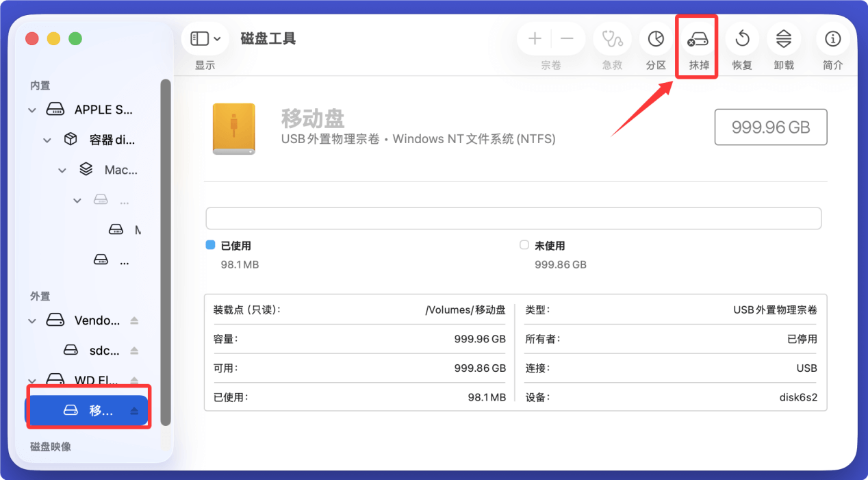Click the 显示 sidebar view icon
The height and width of the screenshot is (480, 868).
pyautogui.click(x=199, y=38)
